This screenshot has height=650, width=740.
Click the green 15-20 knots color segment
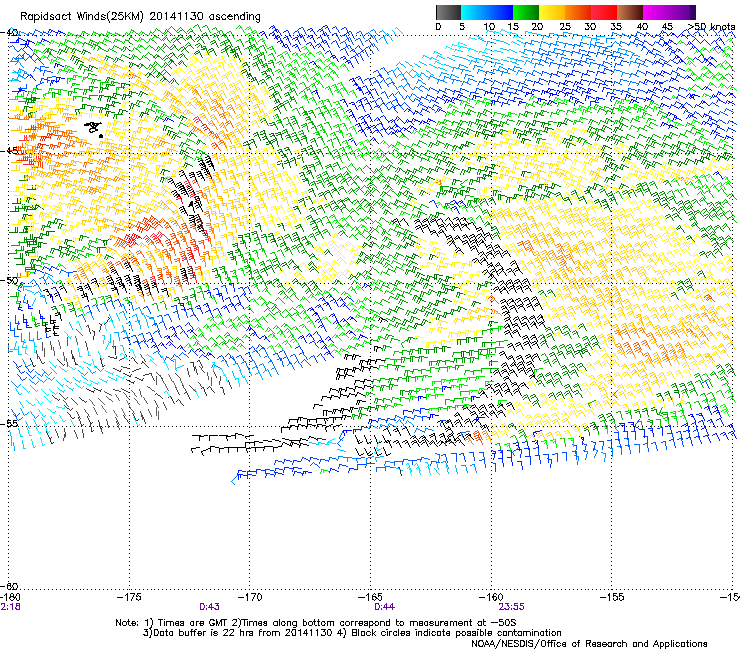tap(526, 12)
